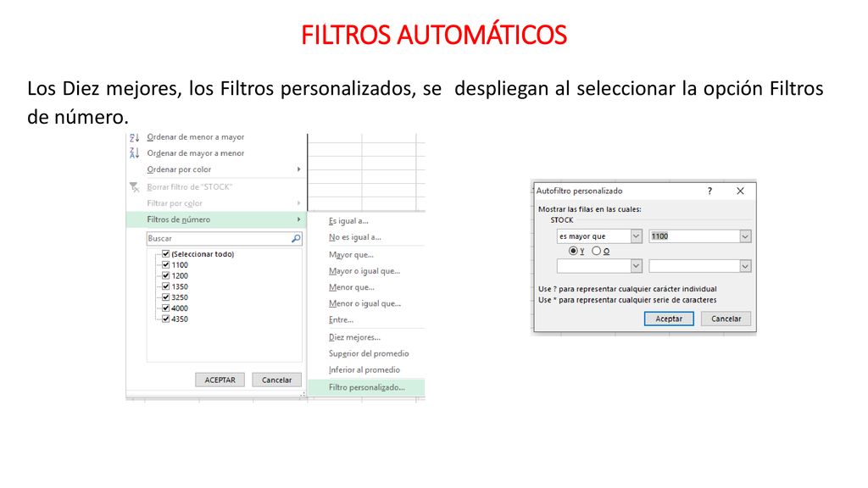Click Cancelar in Autofiltro dialog

(726, 319)
